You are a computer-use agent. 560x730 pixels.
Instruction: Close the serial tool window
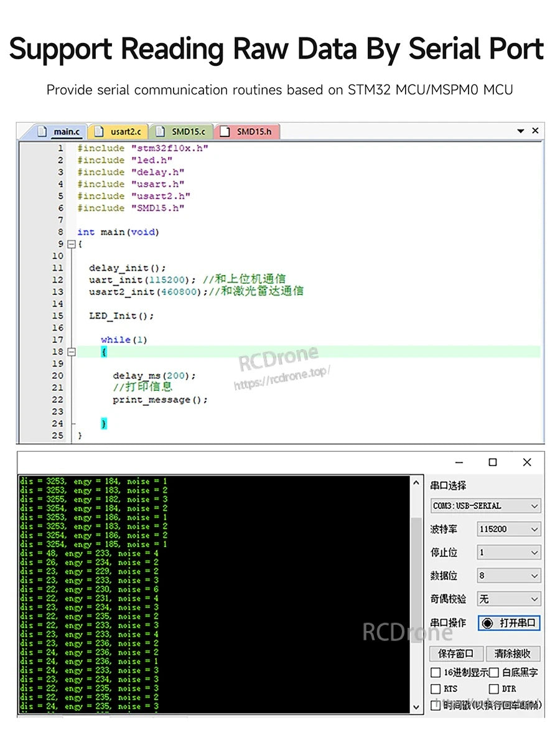click(527, 462)
